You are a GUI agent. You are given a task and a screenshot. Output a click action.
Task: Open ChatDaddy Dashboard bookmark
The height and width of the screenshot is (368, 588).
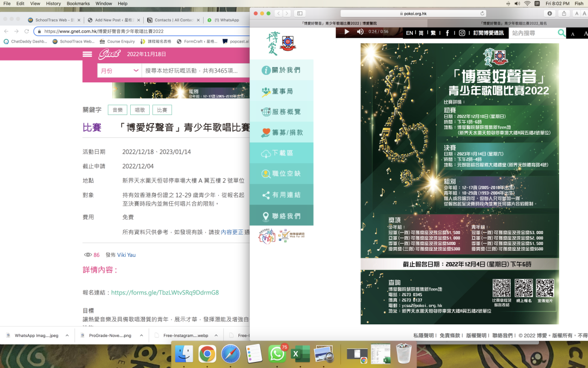25,41
